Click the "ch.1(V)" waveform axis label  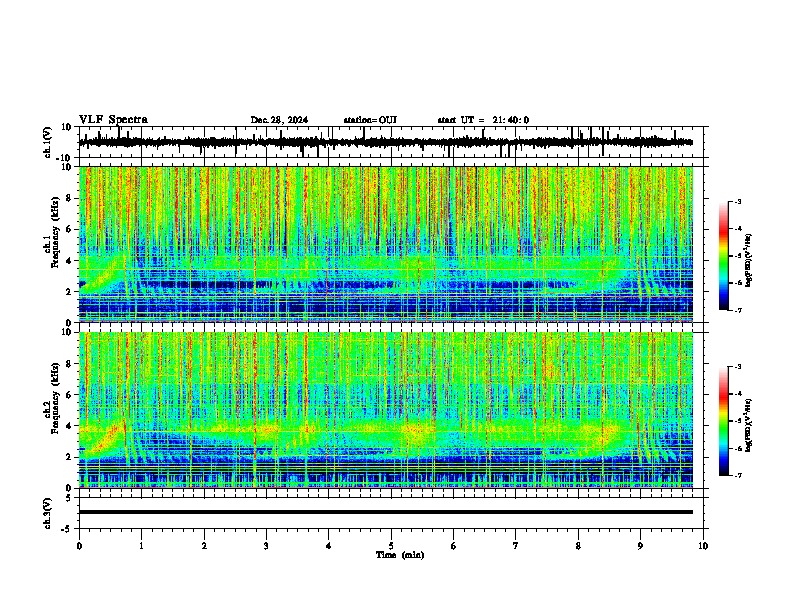[x=48, y=142]
